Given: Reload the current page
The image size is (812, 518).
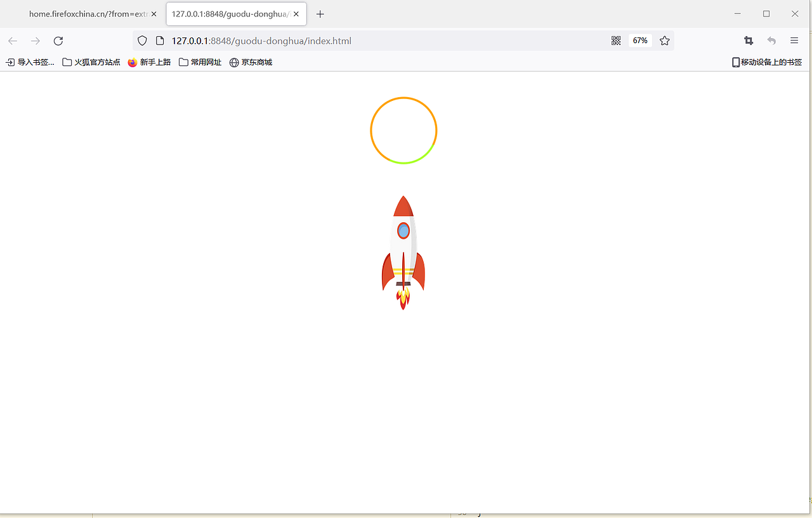Looking at the screenshot, I should (58, 41).
